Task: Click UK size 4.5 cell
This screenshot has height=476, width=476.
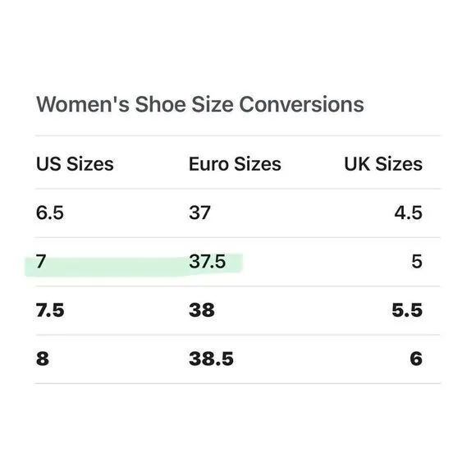Action: [x=409, y=213]
